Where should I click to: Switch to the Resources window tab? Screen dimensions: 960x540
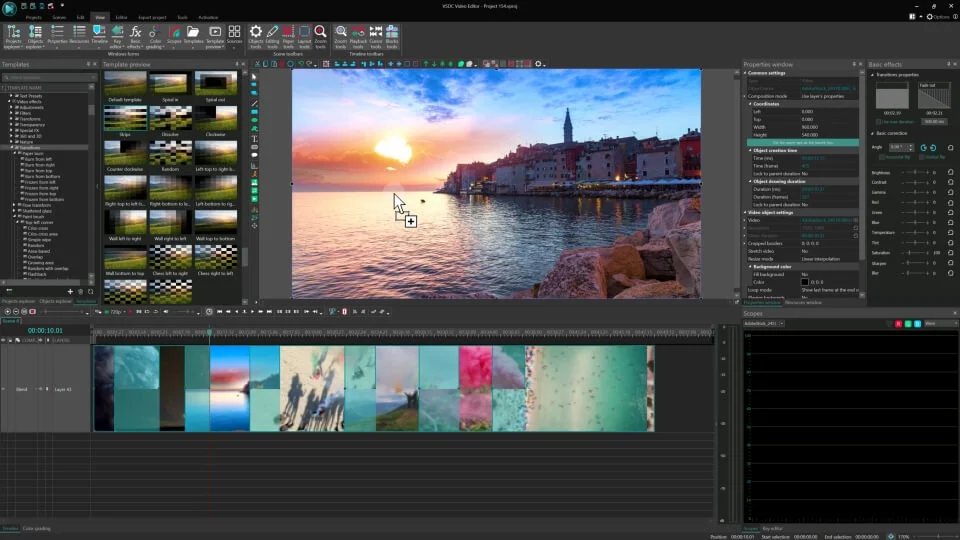pyautogui.click(x=803, y=302)
